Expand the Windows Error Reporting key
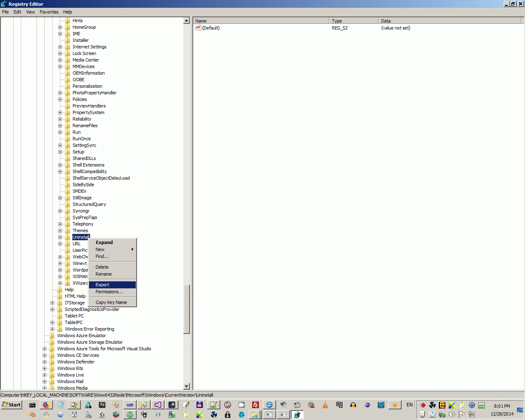 tap(52, 329)
